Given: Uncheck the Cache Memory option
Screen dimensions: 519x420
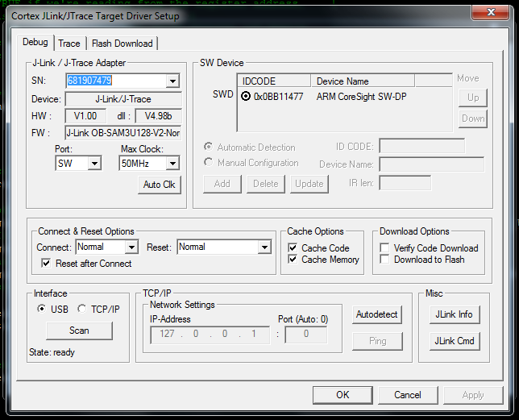Looking at the screenshot, I should (293, 260).
